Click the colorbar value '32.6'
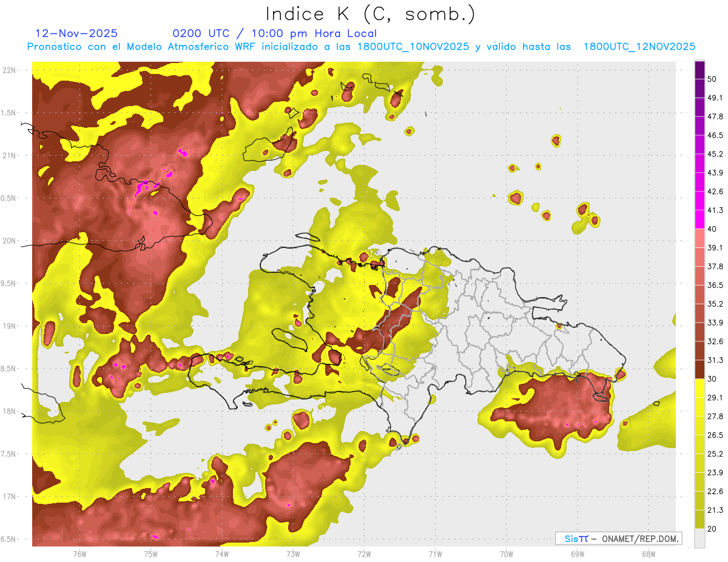This screenshot has width=728, height=562. pyautogui.click(x=715, y=341)
